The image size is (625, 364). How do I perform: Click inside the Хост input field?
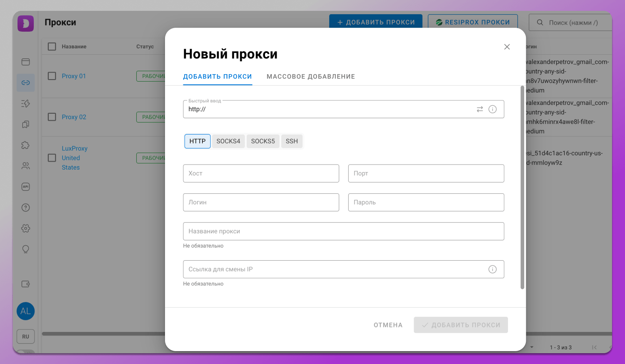tap(261, 173)
